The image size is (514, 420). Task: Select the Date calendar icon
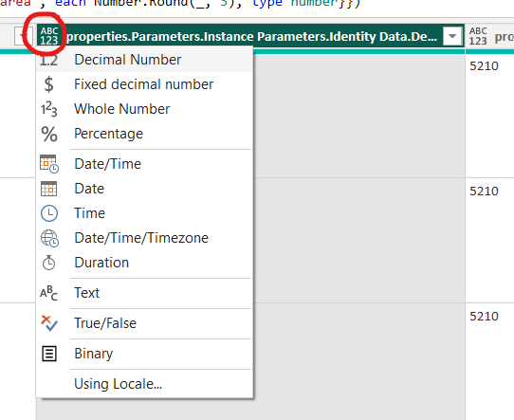[49, 189]
